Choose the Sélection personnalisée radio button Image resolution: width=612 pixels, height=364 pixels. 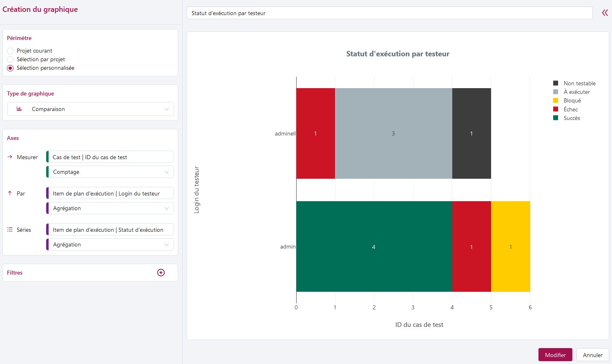coord(10,68)
